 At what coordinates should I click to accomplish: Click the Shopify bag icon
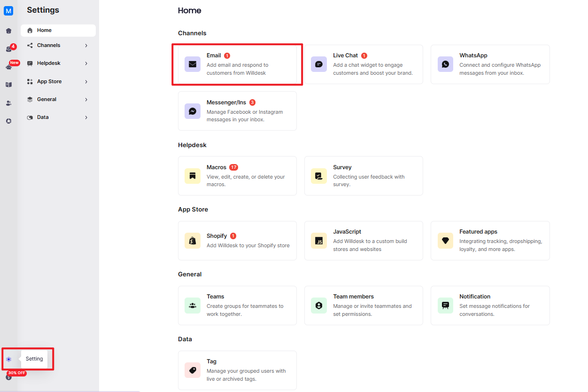(x=193, y=241)
